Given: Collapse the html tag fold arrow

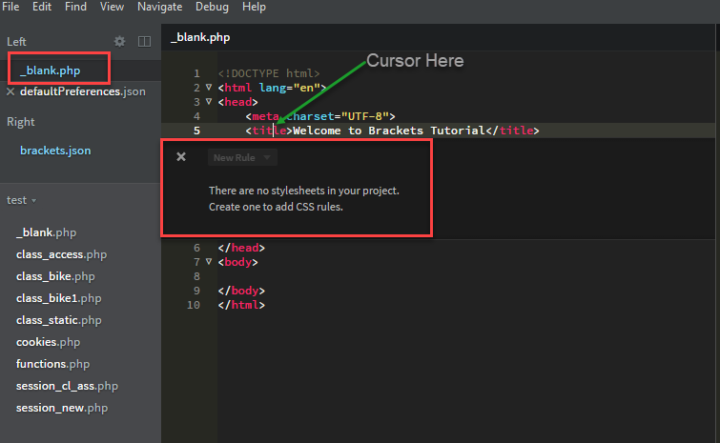Looking at the screenshot, I should tap(208, 88).
